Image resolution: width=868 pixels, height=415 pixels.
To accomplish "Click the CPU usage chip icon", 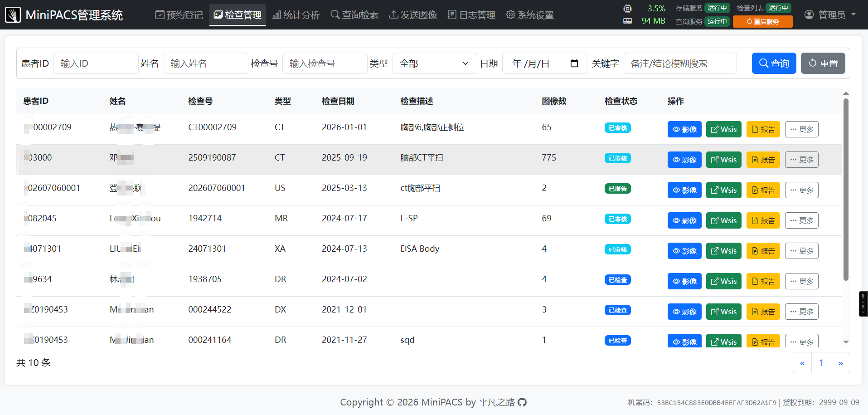I will [x=627, y=8].
